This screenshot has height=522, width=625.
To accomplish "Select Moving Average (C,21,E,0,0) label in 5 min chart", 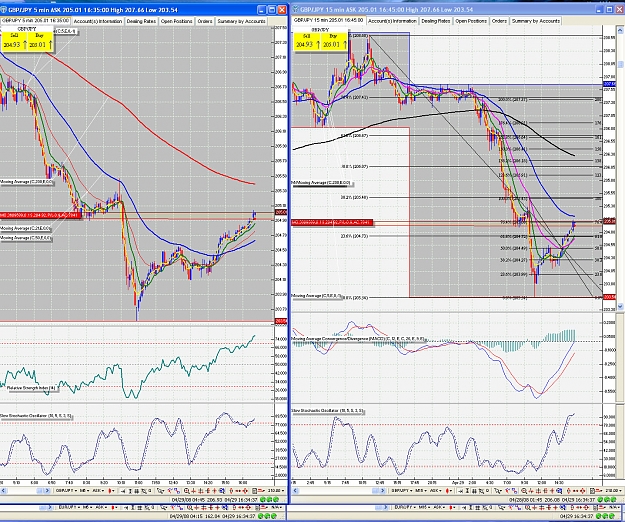I will pos(26,228).
